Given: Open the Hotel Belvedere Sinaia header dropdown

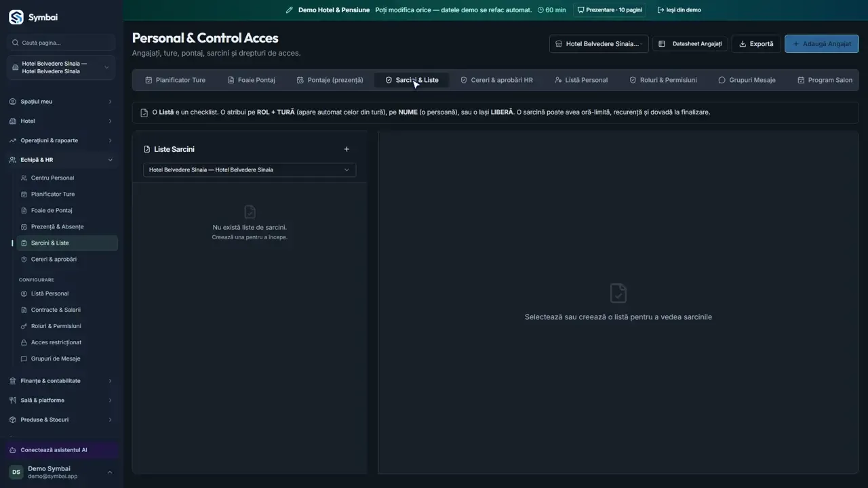Looking at the screenshot, I should (599, 44).
